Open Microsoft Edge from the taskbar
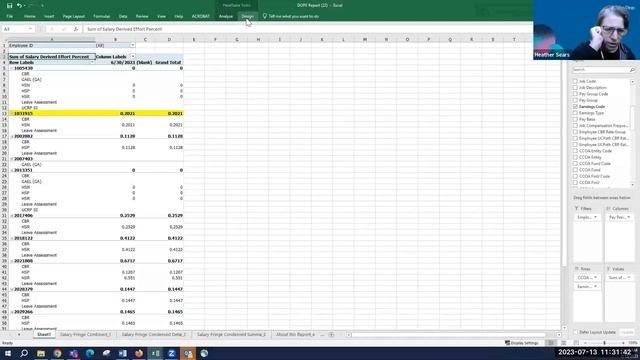 click(x=90, y=353)
